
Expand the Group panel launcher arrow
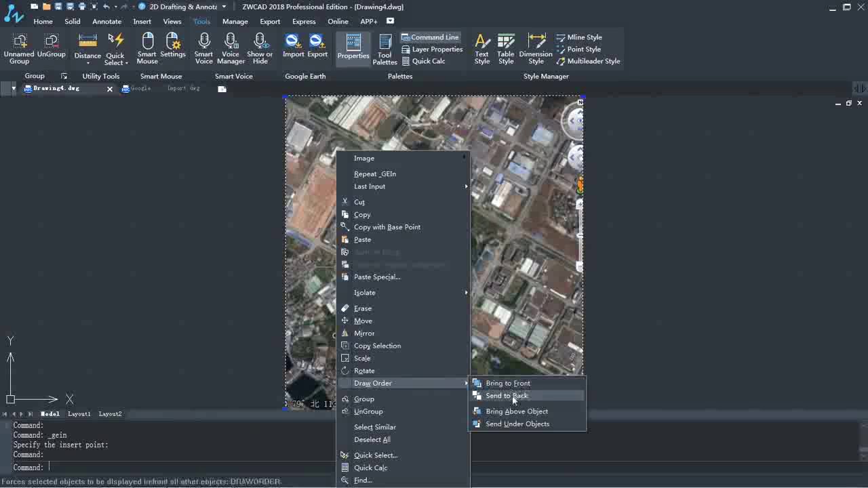[x=64, y=76]
